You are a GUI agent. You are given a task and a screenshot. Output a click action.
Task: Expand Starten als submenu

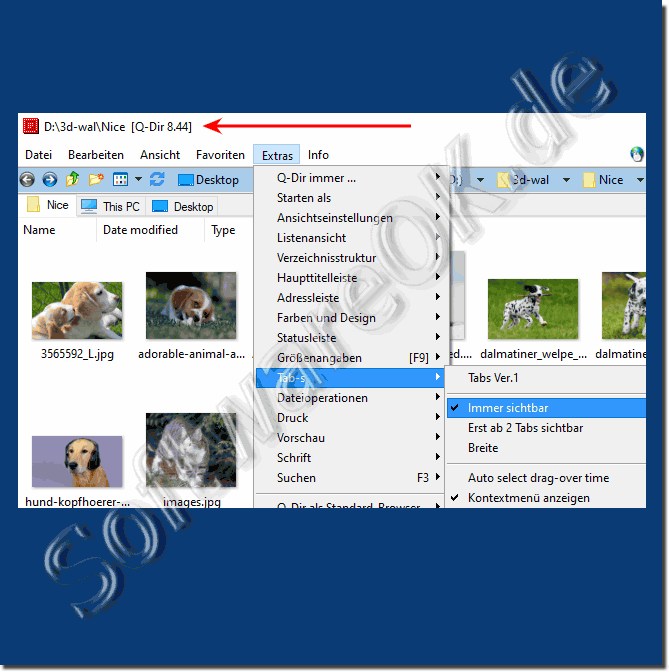coord(351,198)
